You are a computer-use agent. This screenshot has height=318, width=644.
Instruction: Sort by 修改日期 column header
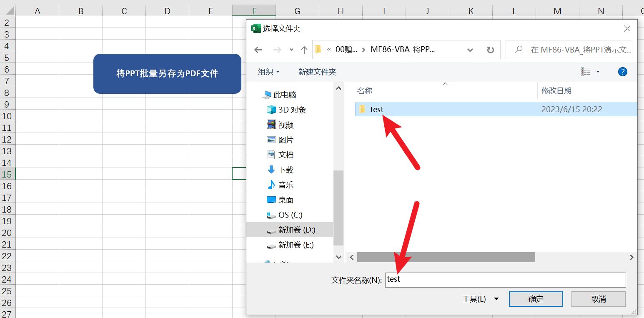556,90
